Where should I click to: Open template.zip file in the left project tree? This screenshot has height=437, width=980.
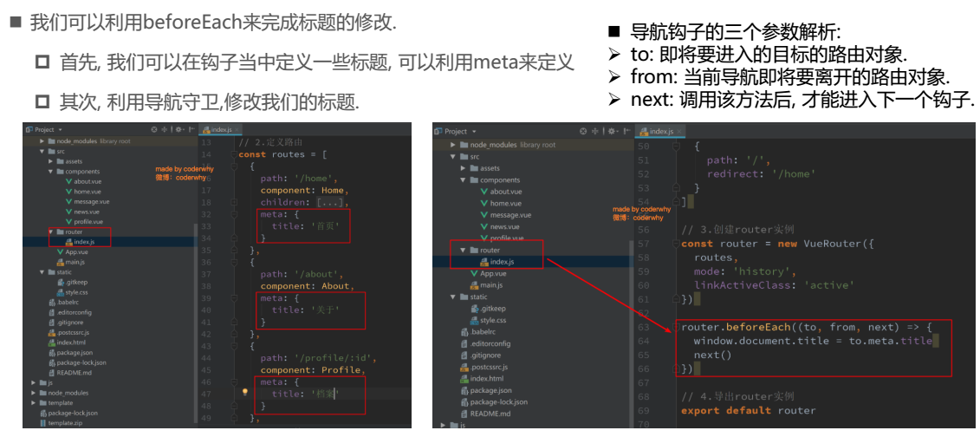[x=65, y=423]
